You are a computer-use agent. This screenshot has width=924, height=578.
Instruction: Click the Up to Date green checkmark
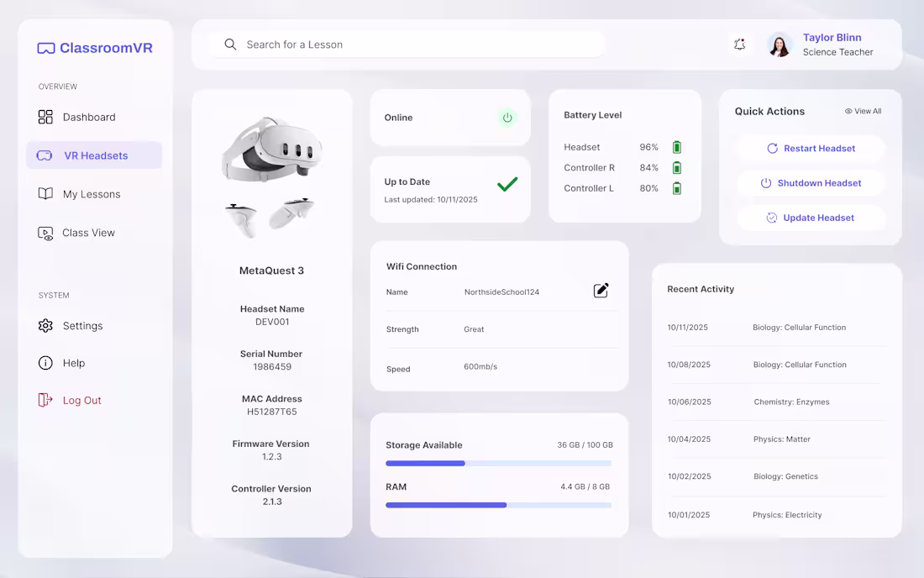tap(507, 185)
